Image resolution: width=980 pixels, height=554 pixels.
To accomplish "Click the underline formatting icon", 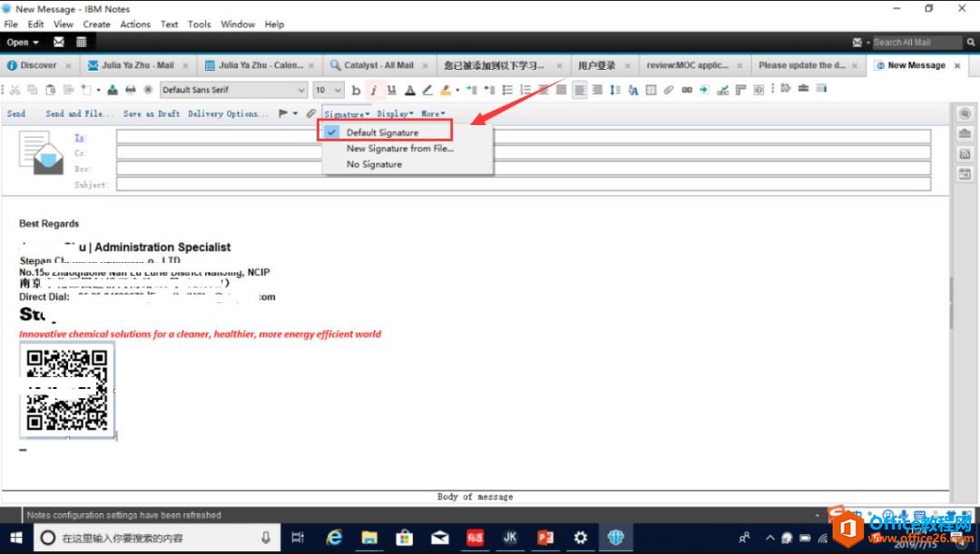I will pyautogui.click(x=391, y=90).
